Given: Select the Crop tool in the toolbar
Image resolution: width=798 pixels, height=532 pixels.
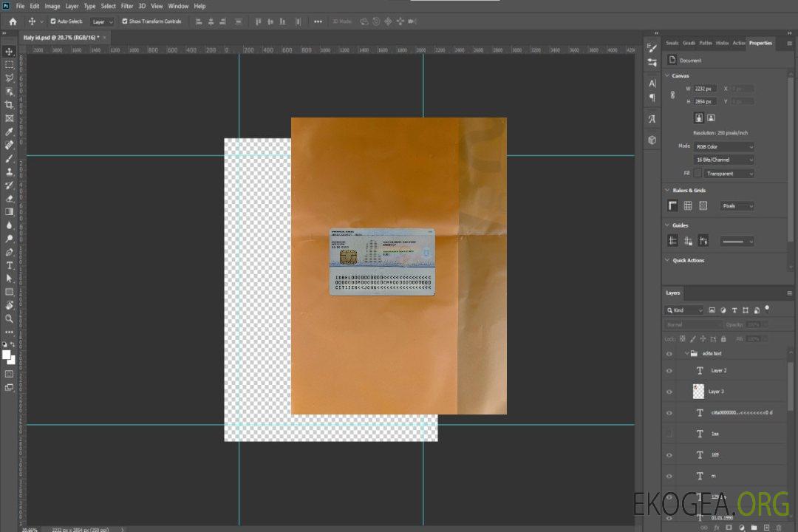Looking at the screenshot, I should pyautogui.click(x=10, y=105).
